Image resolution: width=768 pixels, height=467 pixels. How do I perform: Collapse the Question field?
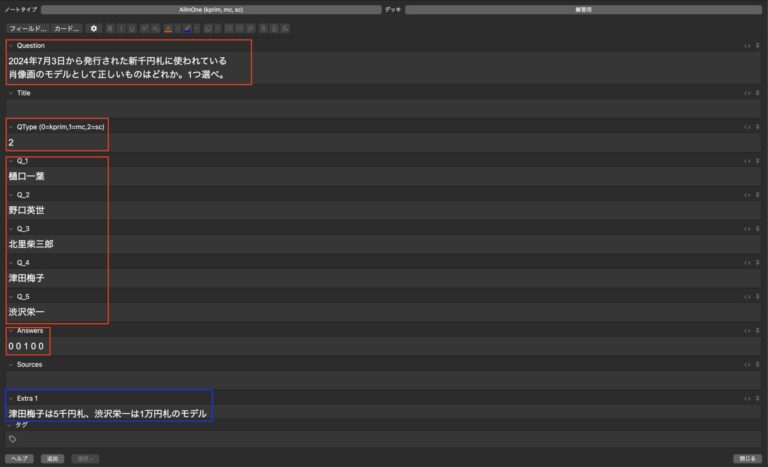11,45
